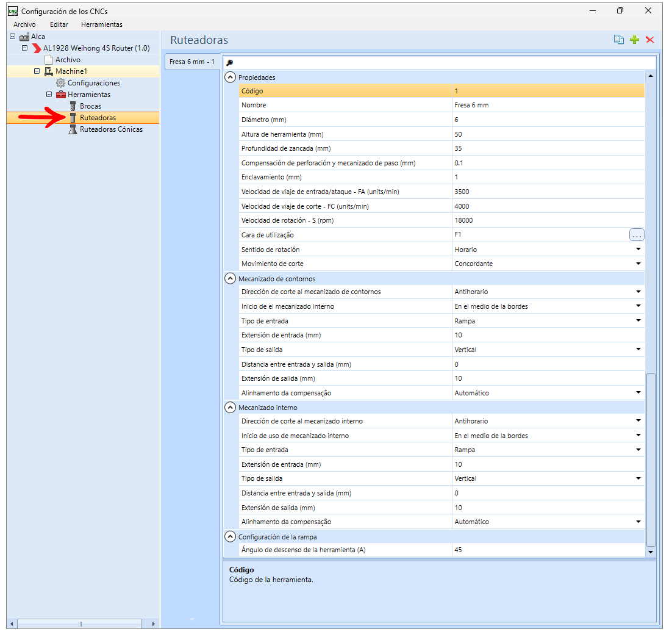Select Brocas in the tree
Viewport: 672px width, 637px height.
[90, 106]
